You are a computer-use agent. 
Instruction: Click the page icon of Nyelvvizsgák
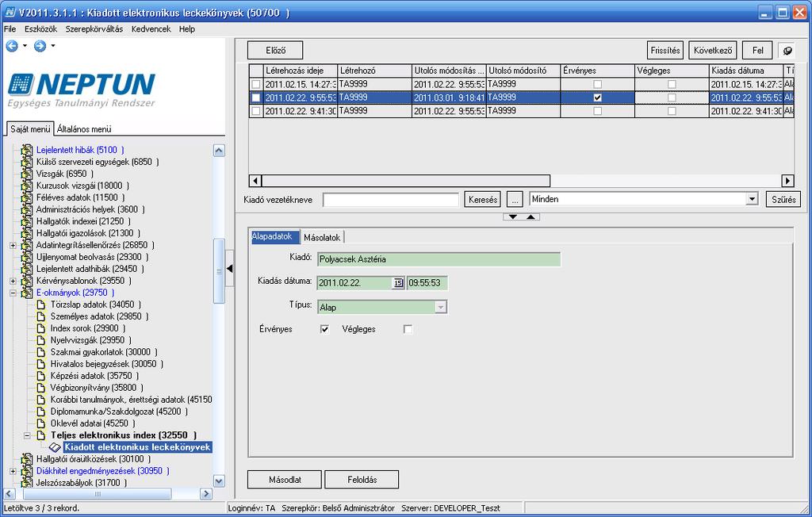[41, 340]
